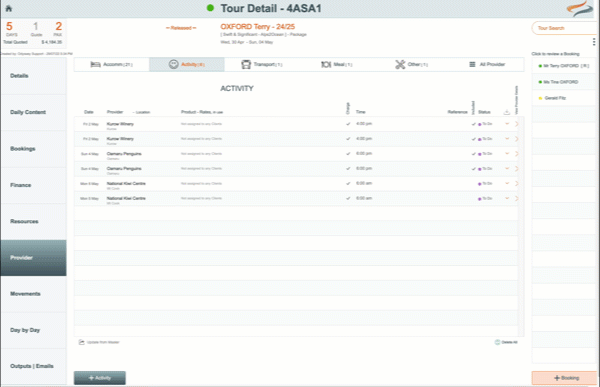Click the Provider column header
This screenshot has width=600, height=387.
115,112
